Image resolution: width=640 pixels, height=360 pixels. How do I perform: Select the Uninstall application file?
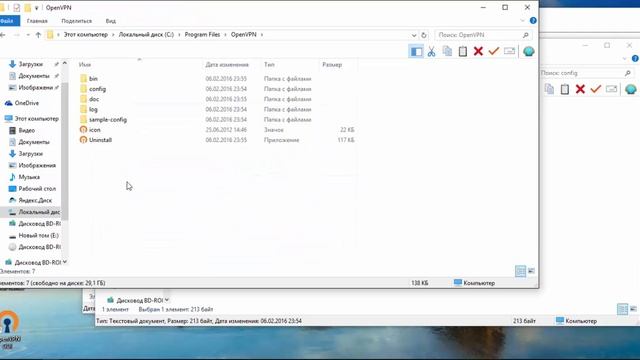[x=100, y=140]
